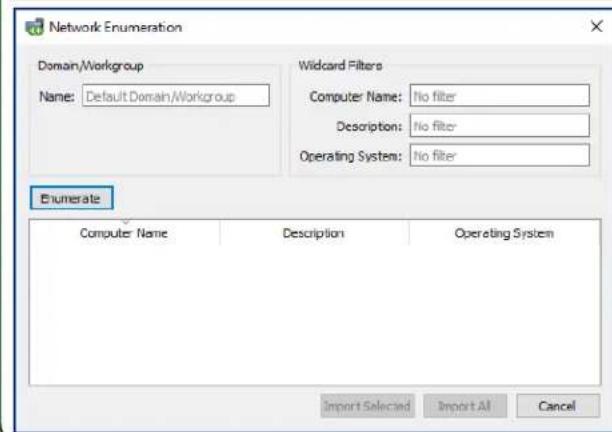
Task: Sort by Description column header
Action: click(315, 233)
